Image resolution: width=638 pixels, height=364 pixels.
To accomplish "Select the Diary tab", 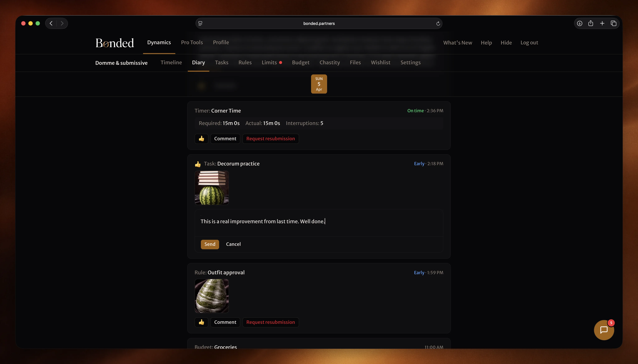I will 198,62.
